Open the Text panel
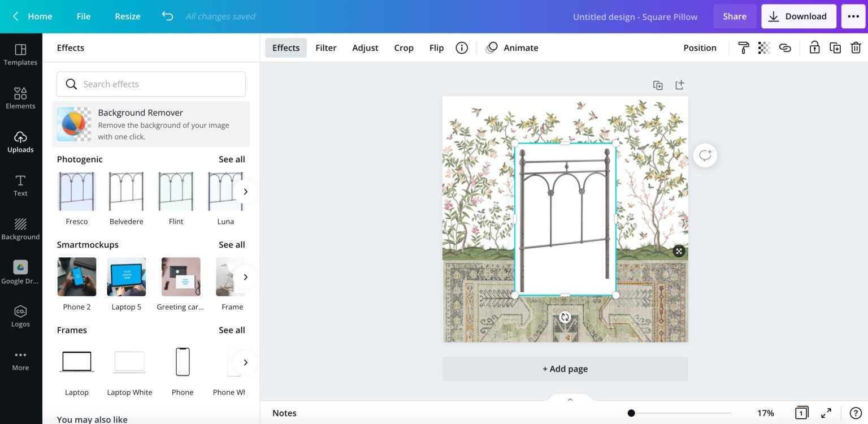The width and height of the screenshot is (868, 424). [20, 185]
